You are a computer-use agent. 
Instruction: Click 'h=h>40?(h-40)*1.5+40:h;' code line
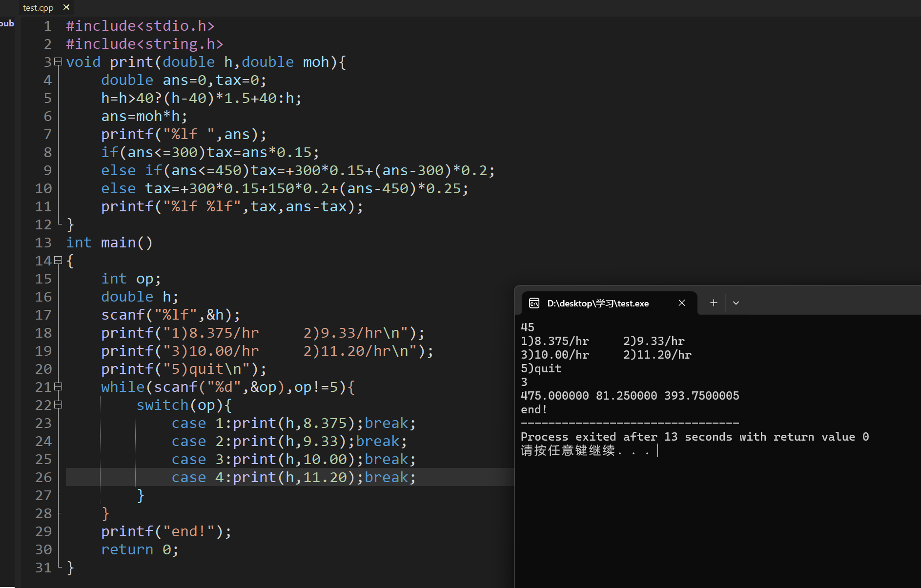(201, 98)
